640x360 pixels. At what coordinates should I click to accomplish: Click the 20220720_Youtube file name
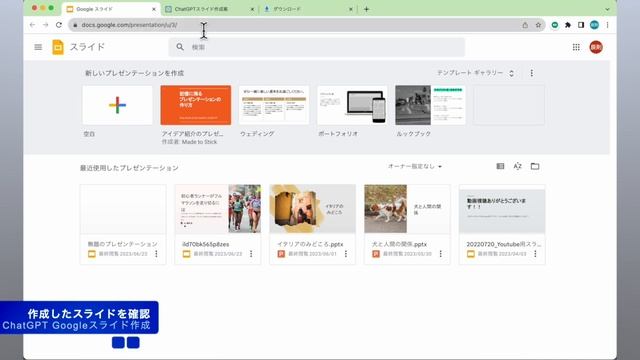pyautogui.click(x=503, y=244)
